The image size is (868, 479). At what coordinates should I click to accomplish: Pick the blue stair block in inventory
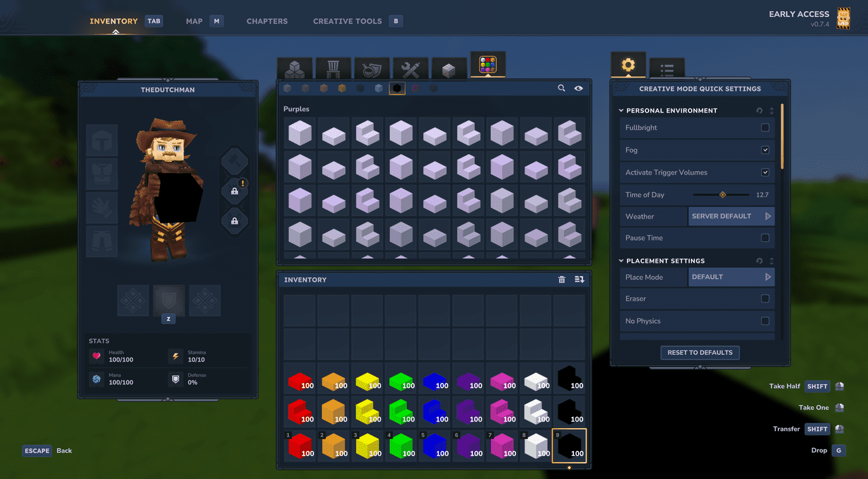pyautogui.click(x=435, y=412)
